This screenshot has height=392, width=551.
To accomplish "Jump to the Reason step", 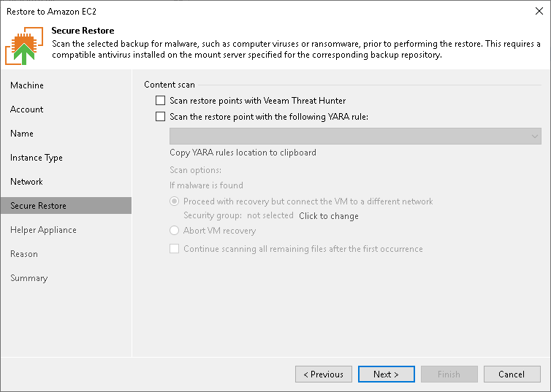I will [24, 254].
